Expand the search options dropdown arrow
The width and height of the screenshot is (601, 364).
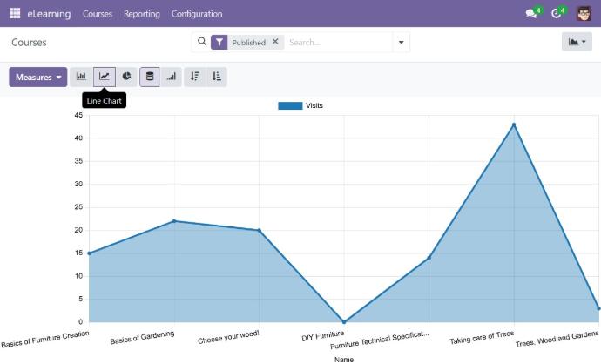(x=401, y=42)
